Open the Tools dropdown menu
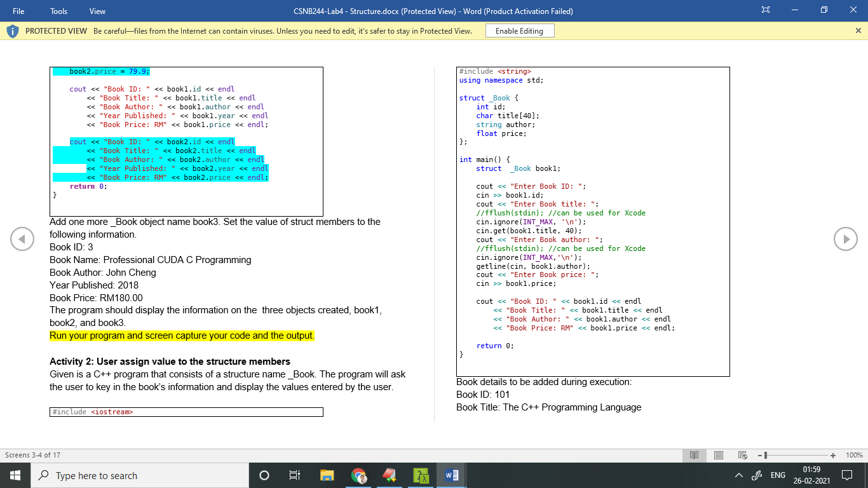 click(59, 11)
